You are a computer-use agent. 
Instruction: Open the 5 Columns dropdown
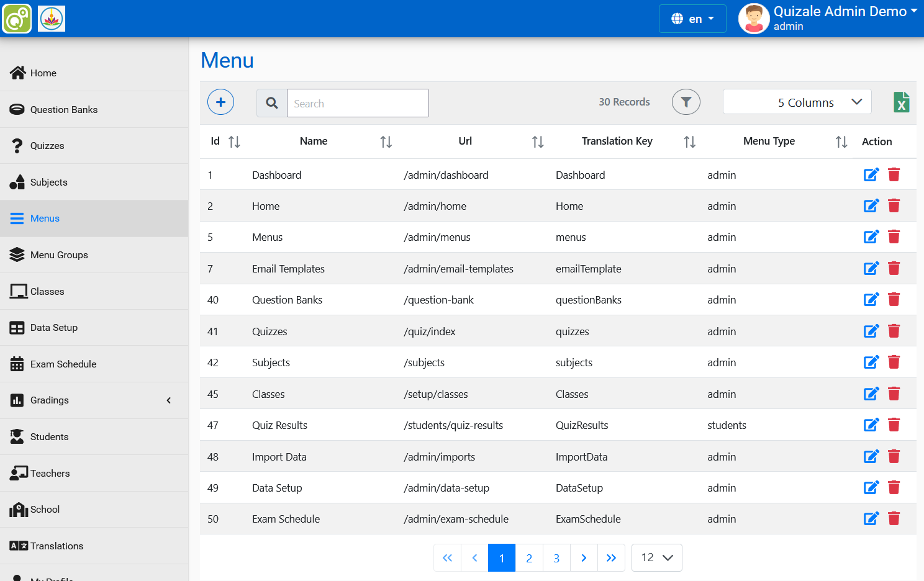[797, 102]
